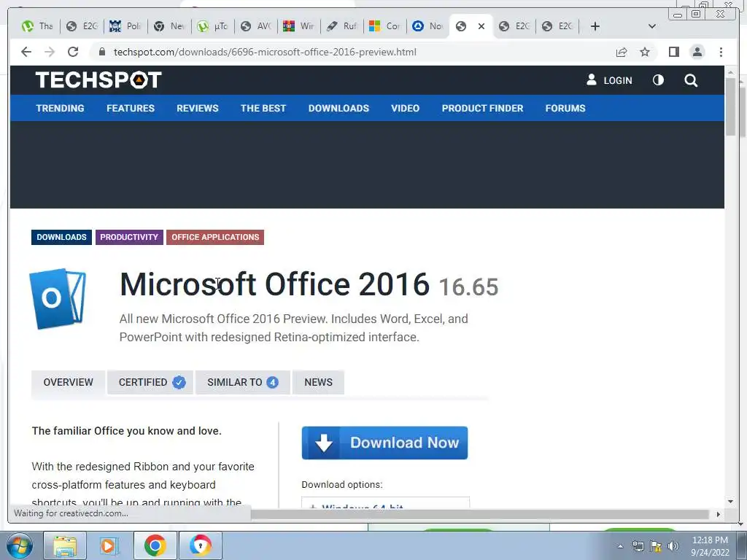This screenshot has height=560, width=747.
Task: Expand the tab search chevron
Action: click(652, 26)
